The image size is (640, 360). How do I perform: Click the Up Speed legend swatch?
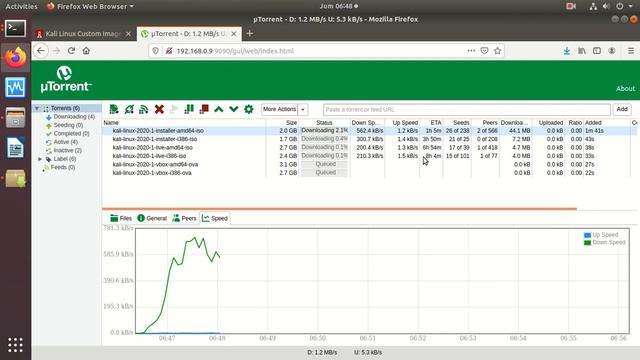[x=587, y=235]
